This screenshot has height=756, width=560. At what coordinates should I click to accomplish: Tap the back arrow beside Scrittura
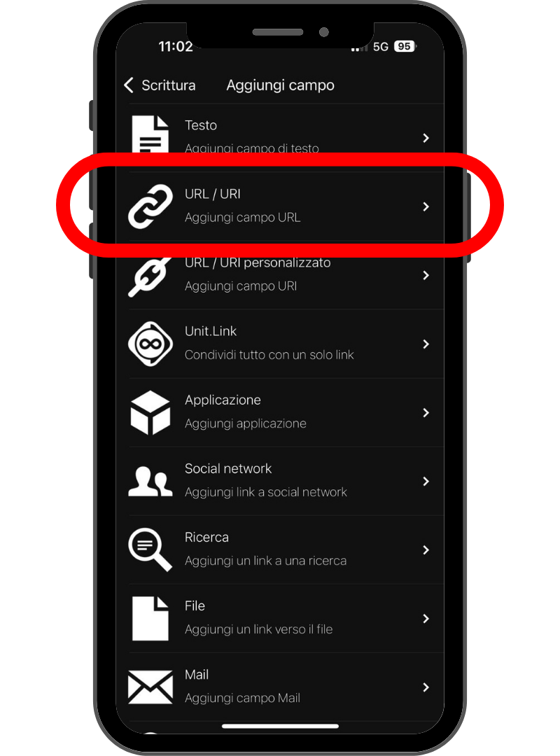(128, 85)
